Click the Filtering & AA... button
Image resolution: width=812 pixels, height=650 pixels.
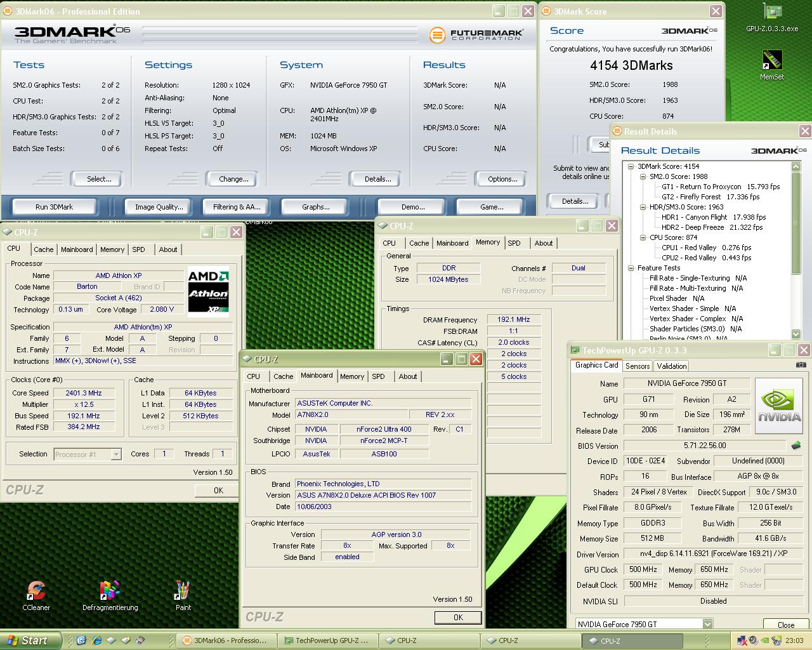click(237, 207)
